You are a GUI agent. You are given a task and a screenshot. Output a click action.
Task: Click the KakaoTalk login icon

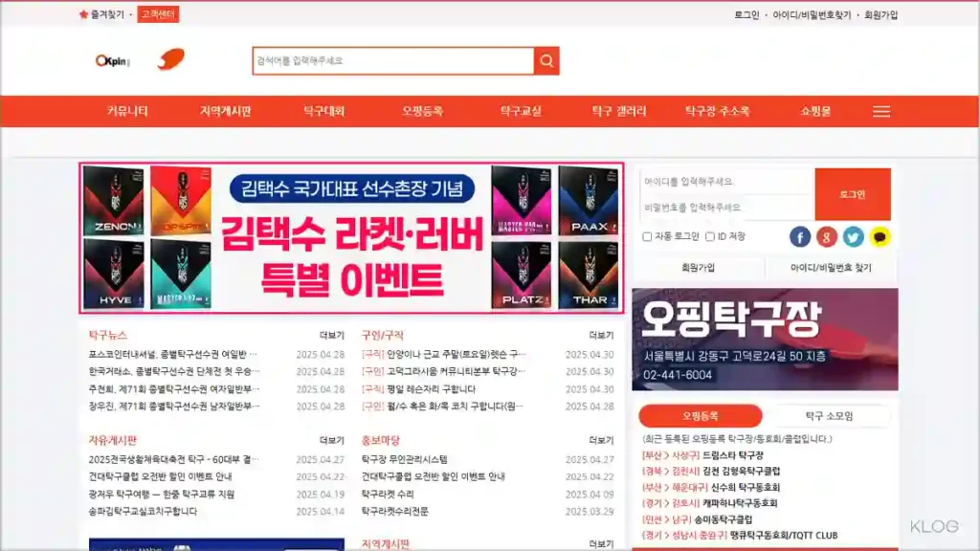click(x=880, y=237)
